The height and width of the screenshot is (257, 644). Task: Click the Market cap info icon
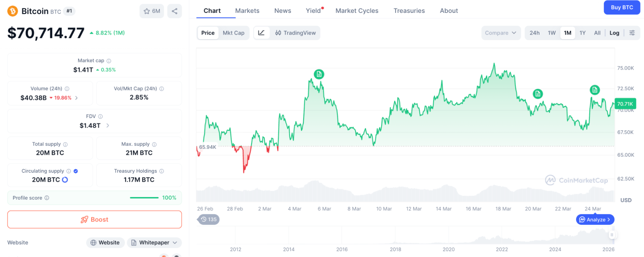[x=109, y=61]
